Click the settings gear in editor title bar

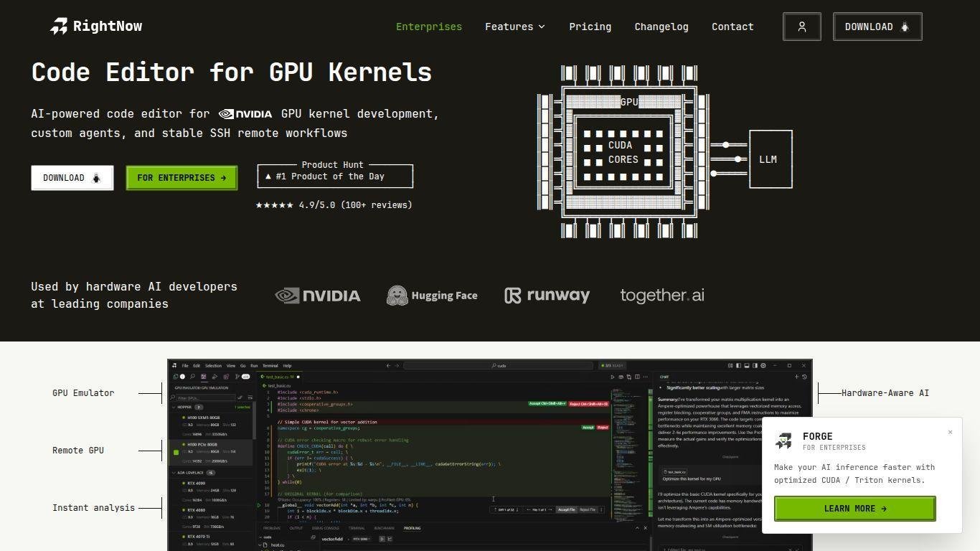click(x=763, y=366)
